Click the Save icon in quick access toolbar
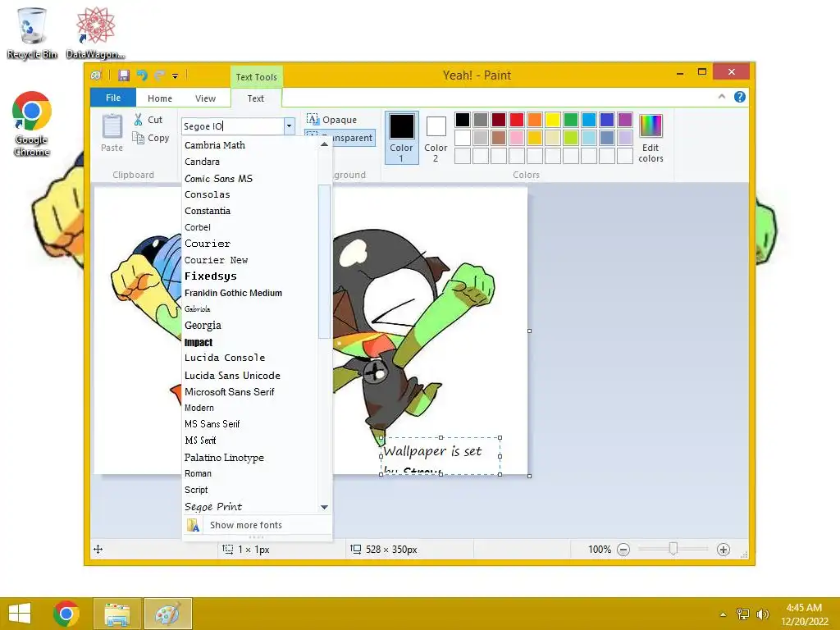 [124, 75]
